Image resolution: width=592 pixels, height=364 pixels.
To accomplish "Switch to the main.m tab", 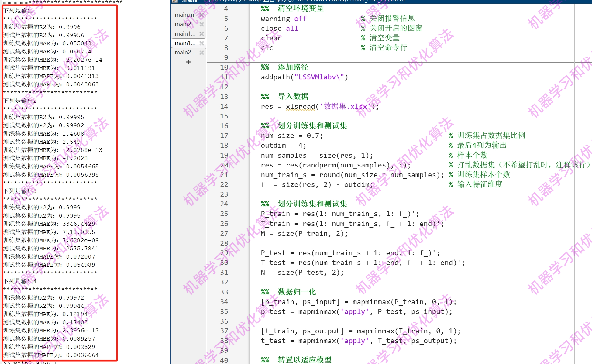I will coord(184,15).
